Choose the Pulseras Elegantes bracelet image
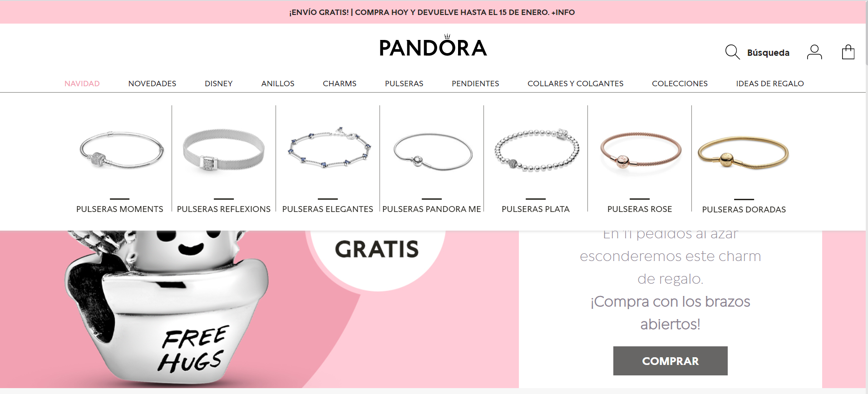 330,148
